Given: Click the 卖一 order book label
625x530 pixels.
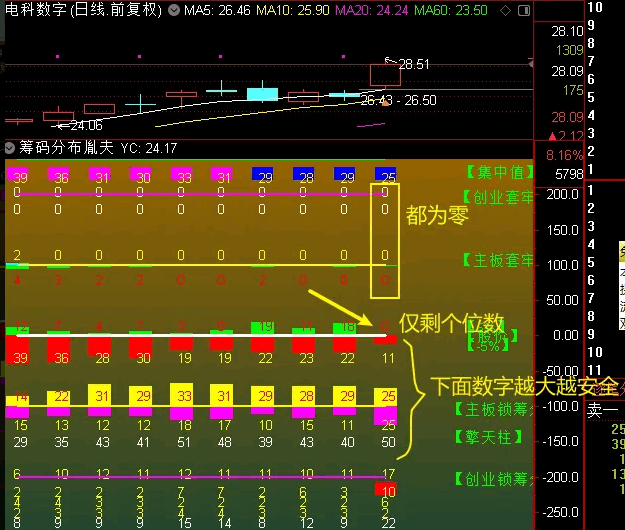Looking at the screenshot, I should pyautogui.click(x=602, y=410).
